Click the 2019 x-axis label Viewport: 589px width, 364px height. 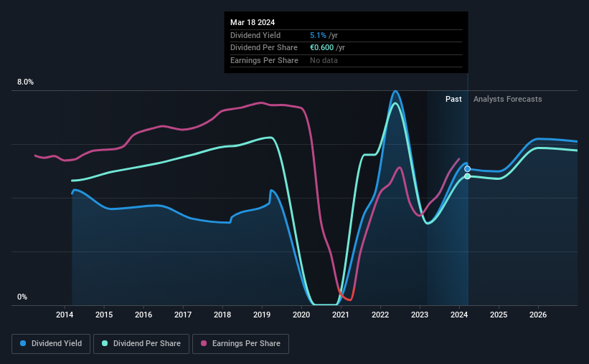(x=262, y=315)
